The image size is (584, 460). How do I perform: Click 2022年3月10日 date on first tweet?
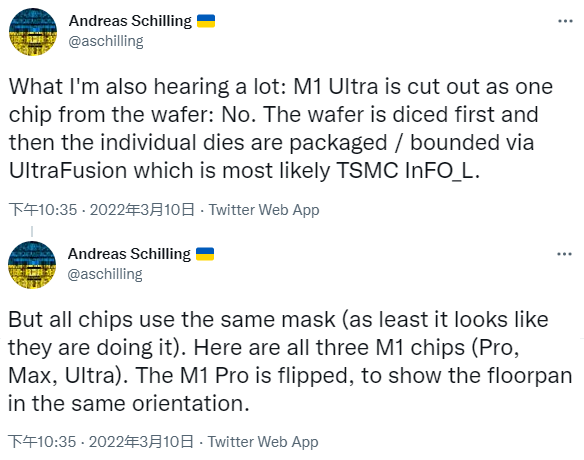tap(142, 210)
